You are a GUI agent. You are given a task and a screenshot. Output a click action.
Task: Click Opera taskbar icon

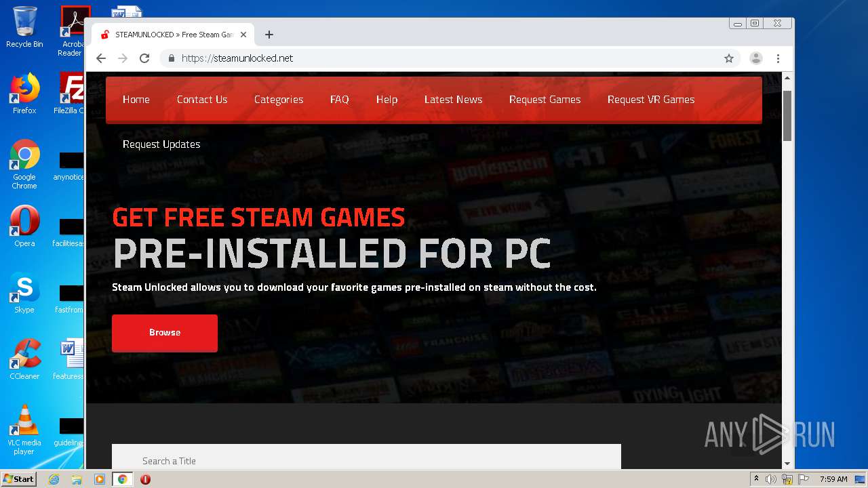145,479
